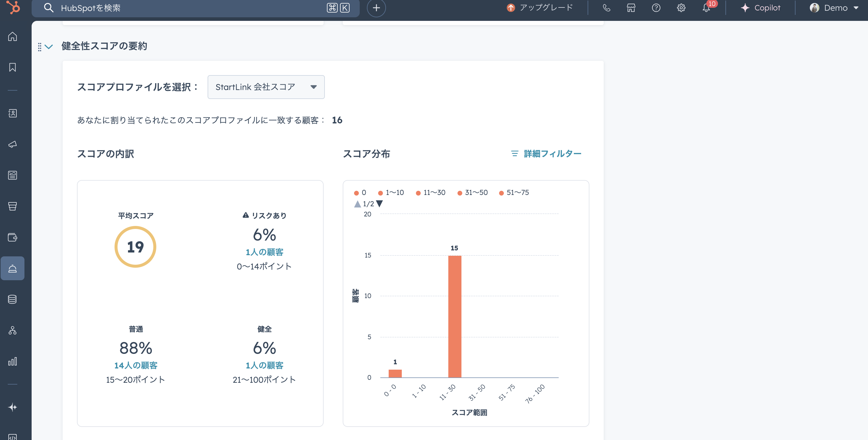Viewport: 868px width, 440px height.
Task: Collapse the 健全性スコアの要約 section
Action: coord(49,47)
